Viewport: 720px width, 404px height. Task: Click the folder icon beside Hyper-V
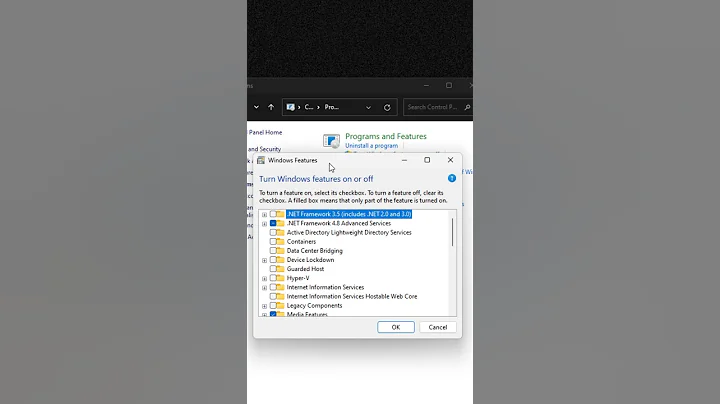pos(280,278)
